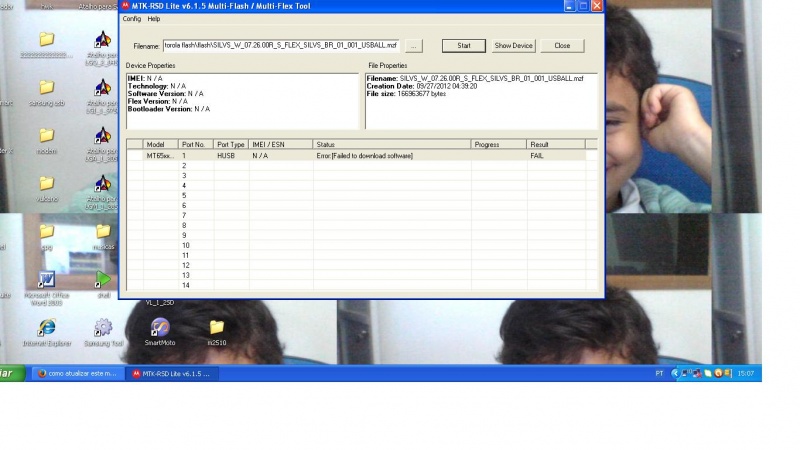The image size is (800, 450).
Task: Click the Progress column header
Action: (x=498, y=144)
